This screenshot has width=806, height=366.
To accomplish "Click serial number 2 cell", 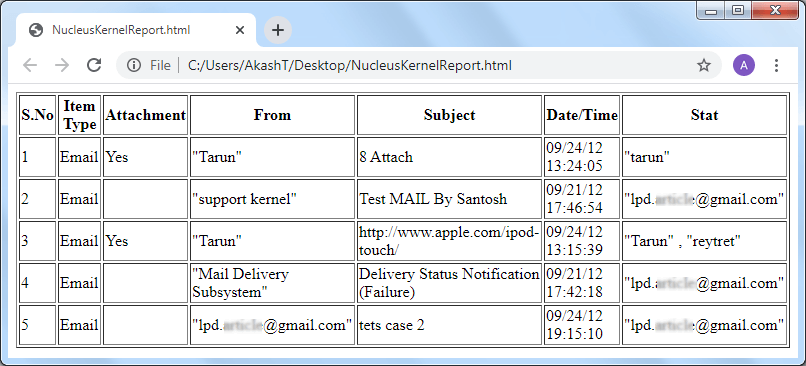I will click(x=38, y=199).
